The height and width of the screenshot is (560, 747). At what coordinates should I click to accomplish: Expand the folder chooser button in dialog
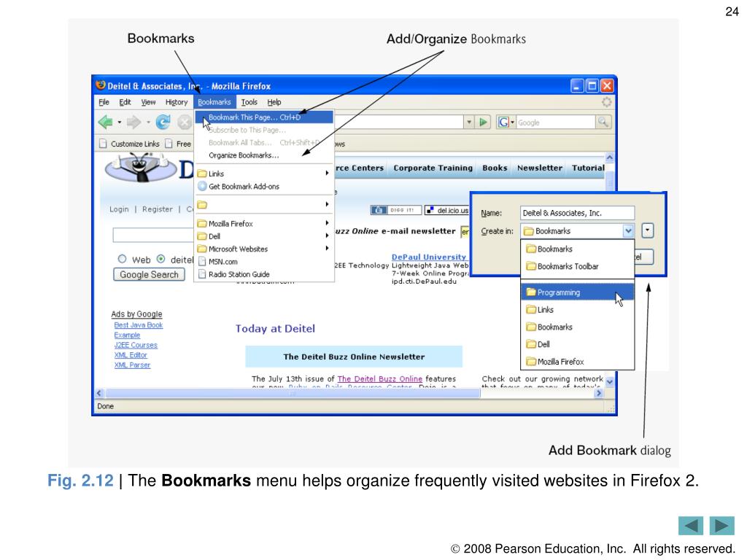pyautogui.click(x=648, y=231)
